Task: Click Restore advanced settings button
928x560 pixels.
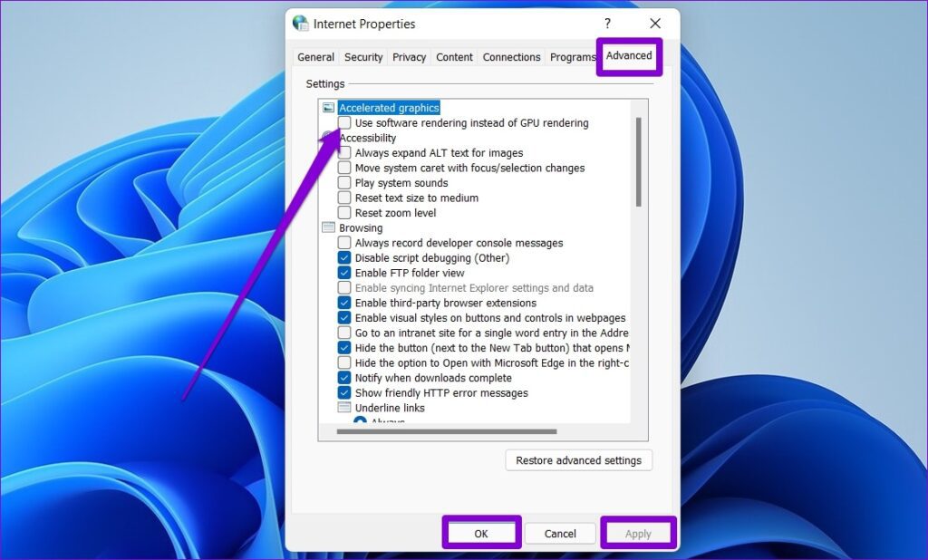Action: [x=578, y=460]
